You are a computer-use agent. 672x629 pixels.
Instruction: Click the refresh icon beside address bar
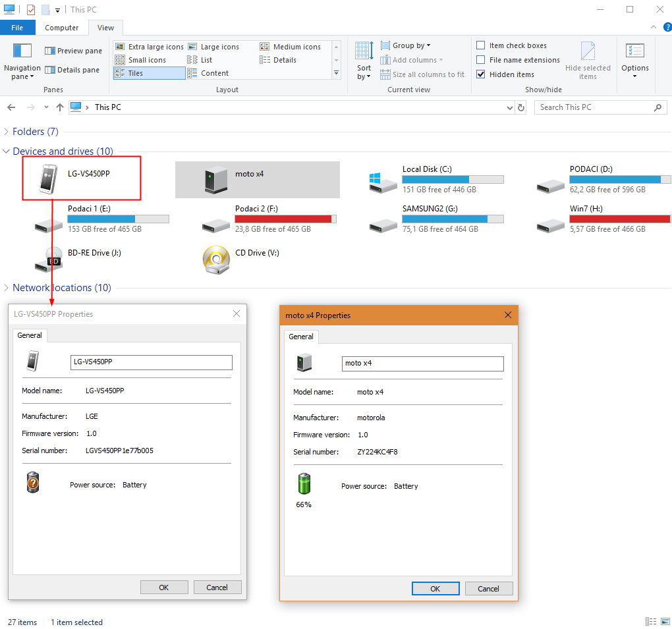tap(522, 107)
